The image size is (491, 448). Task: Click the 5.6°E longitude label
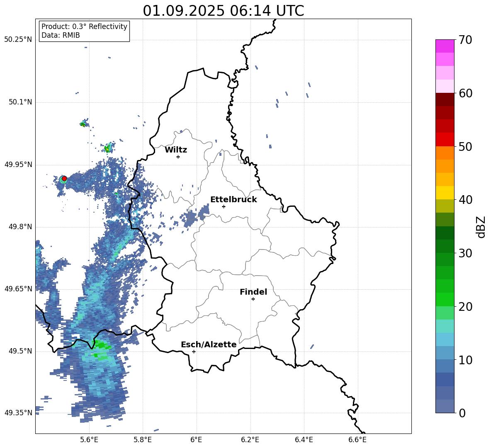click(x=89, y=440)
